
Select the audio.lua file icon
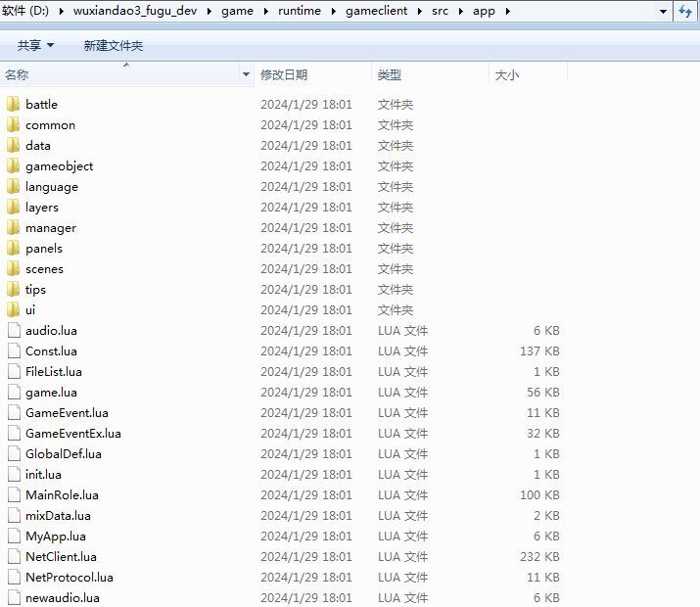(x=13, y=331)
